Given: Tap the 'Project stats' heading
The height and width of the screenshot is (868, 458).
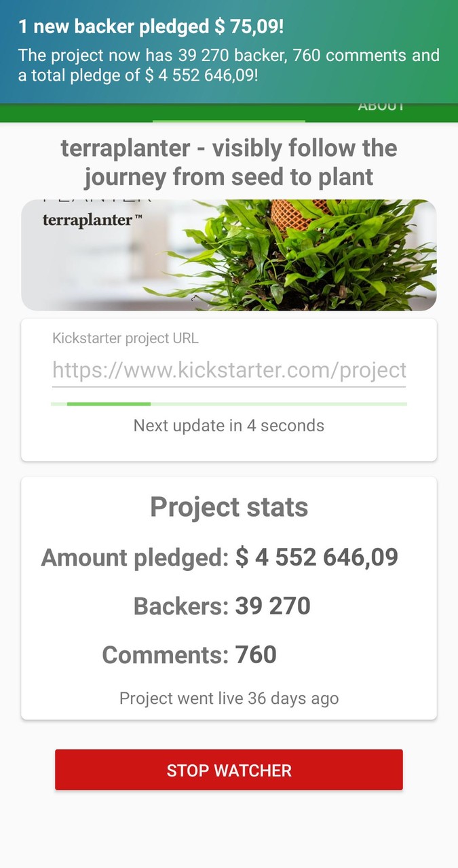Looking at the screenshot, I should (229, 507).
